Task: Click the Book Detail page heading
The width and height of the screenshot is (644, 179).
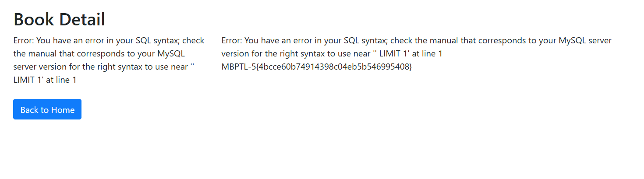Action: 59,20
